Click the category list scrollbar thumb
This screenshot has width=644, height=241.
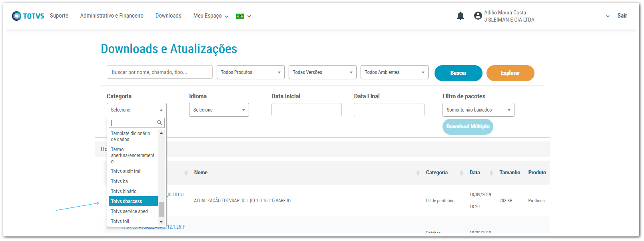tap(161, 209)
